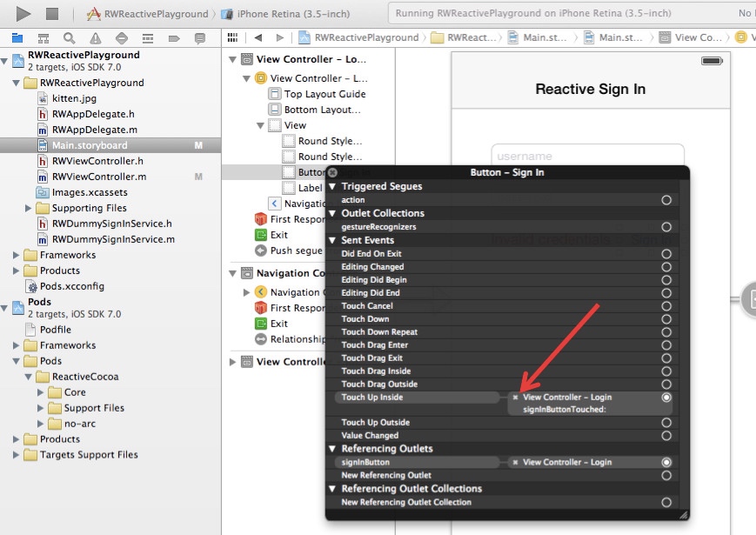This screenshot has height=535, width=756.
Task: Open the Find navigator magnifier icon
Action: pos(70,37)
